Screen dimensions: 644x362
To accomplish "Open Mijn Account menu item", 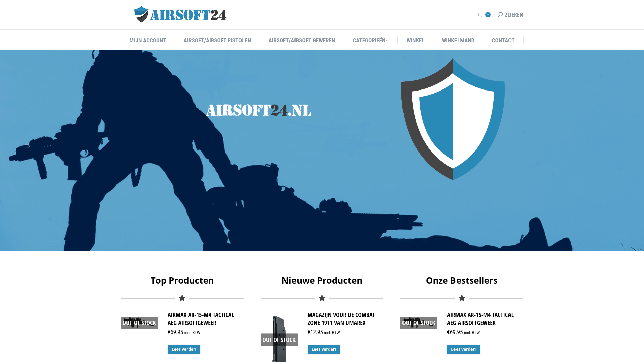I will [x=148, y=40].
